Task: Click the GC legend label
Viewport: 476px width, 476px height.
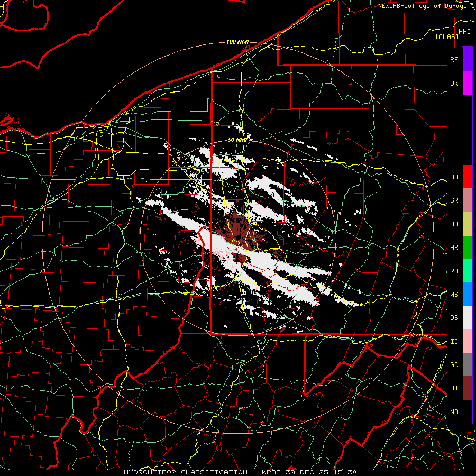Action: tap(454, 365)
